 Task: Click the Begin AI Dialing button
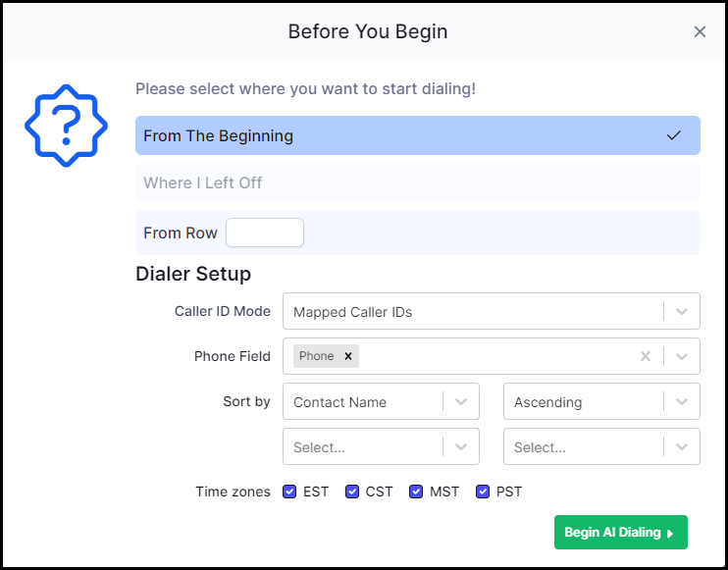coord(621,533)
